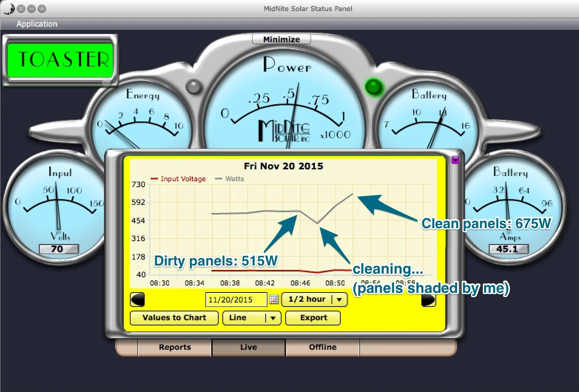This screenshot has width=579, height=392.
Task: Click the moon icon in title bar
Action: click(9, 9)
